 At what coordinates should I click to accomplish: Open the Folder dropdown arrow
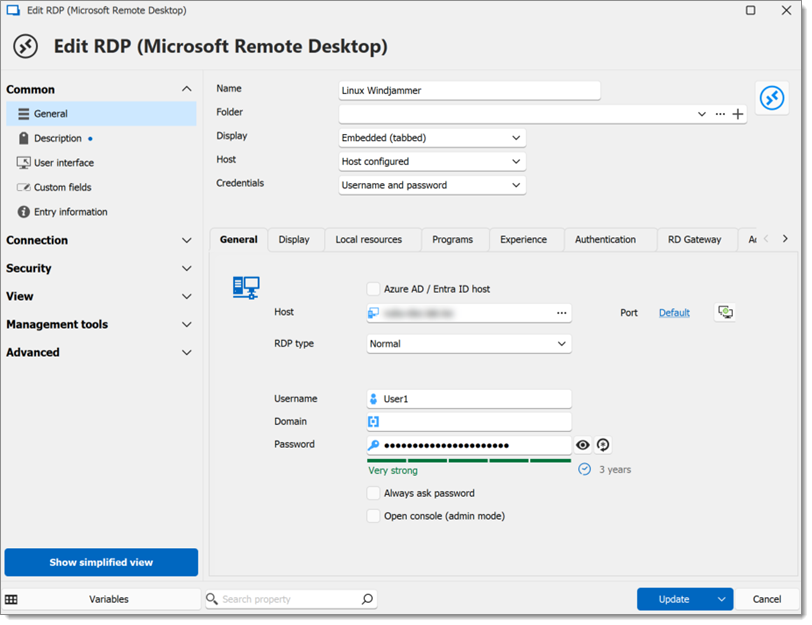(702, 114)
